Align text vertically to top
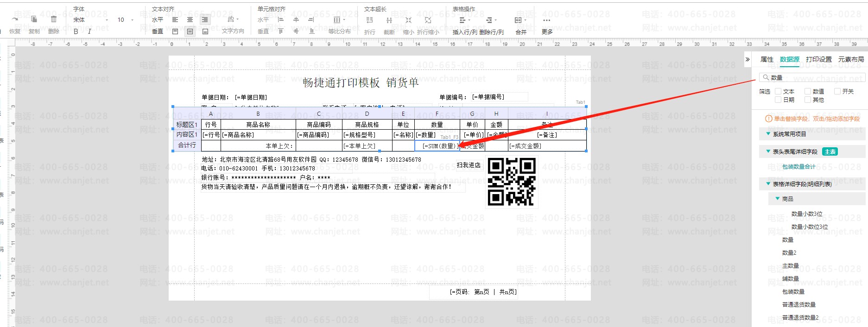The image size is (868, 327). click(175, 31)
